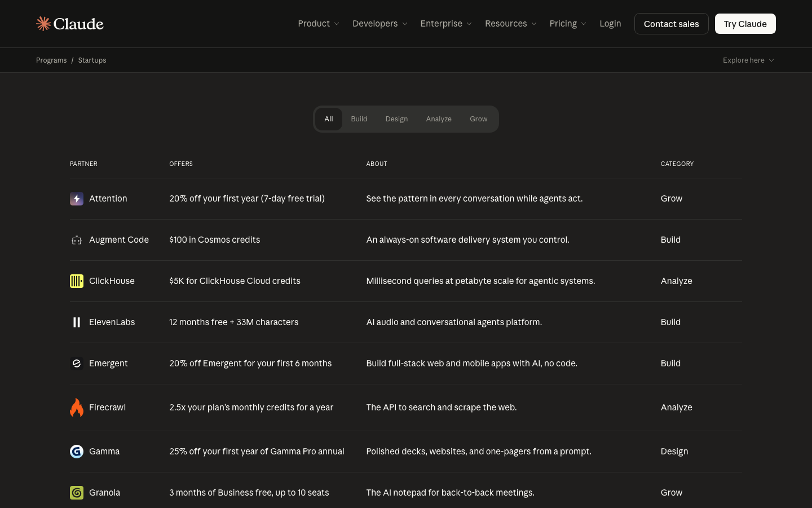
Task: Click the OFFERS column header
Action: coord(181,164)
